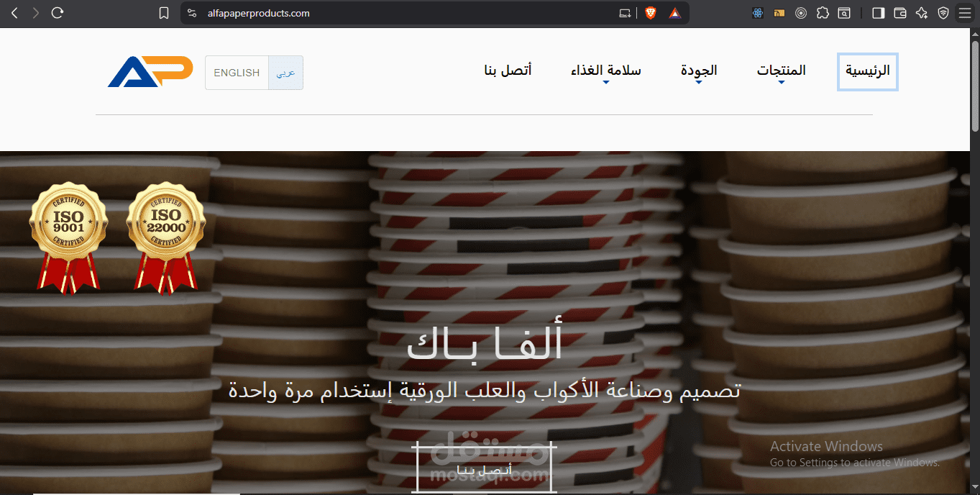The image size is (980, 495).
Task: Open the Brave Shields lion icon
Action: (x=651, y=13)
